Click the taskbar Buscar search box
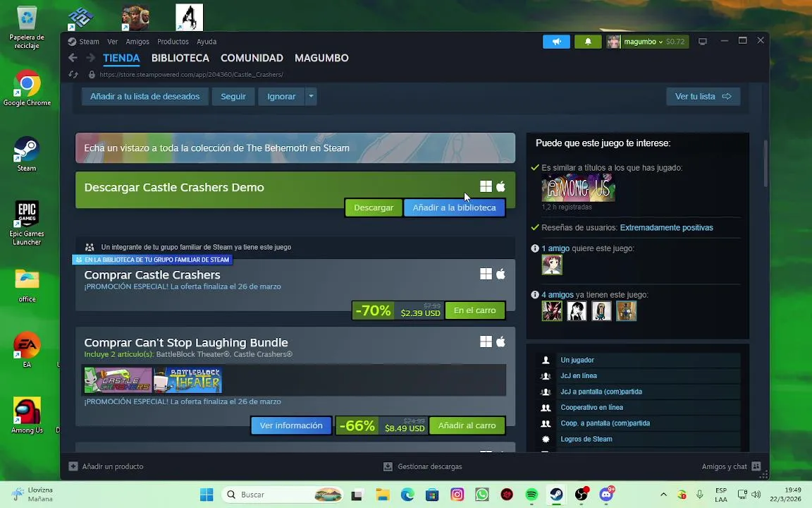 283,495
